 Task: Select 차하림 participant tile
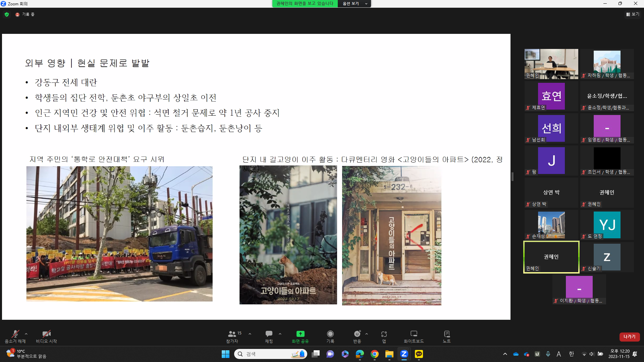coord(607,64)
